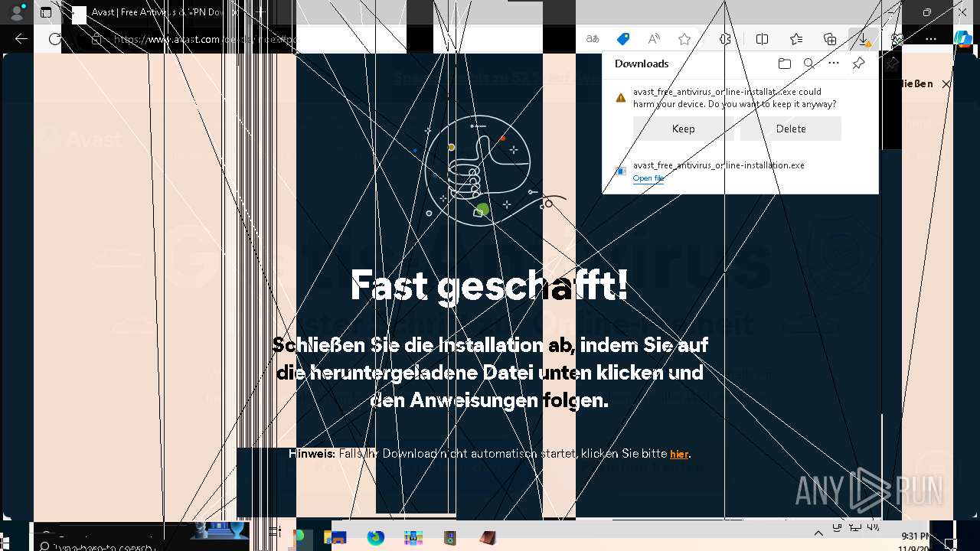This screenshot has height=551, width=980.
Task: View site info via the lock icon
Action: pos(96,39)
